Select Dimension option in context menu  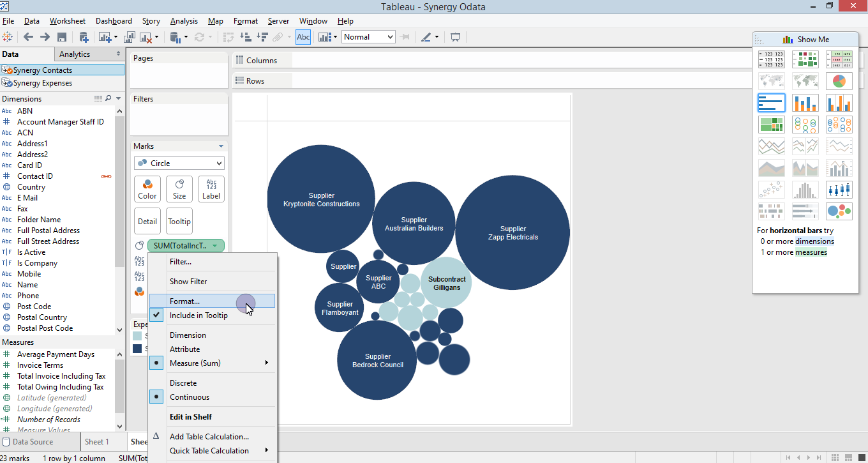pyautogui.click(x=188, y=335)
